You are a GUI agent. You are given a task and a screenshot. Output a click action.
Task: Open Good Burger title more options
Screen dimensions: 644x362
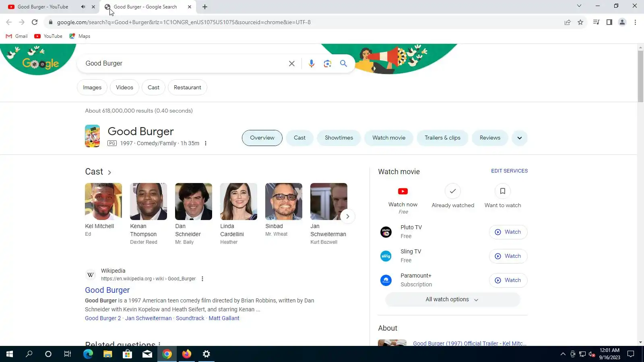tap(206, 143)
